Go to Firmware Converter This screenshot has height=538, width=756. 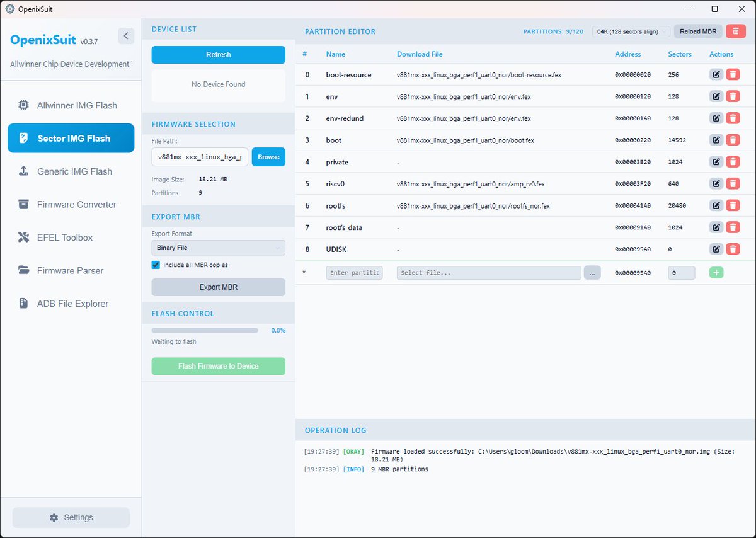[x=71, y=204]
